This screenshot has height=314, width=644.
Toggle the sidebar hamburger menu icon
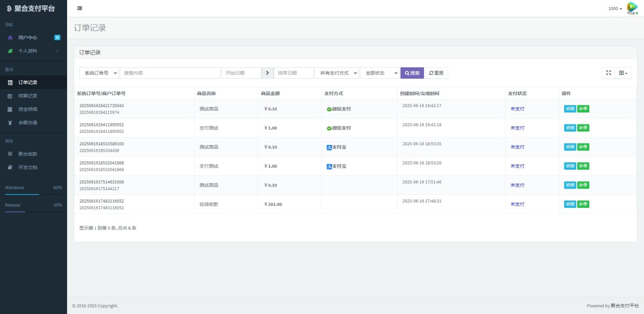[79, 8]
